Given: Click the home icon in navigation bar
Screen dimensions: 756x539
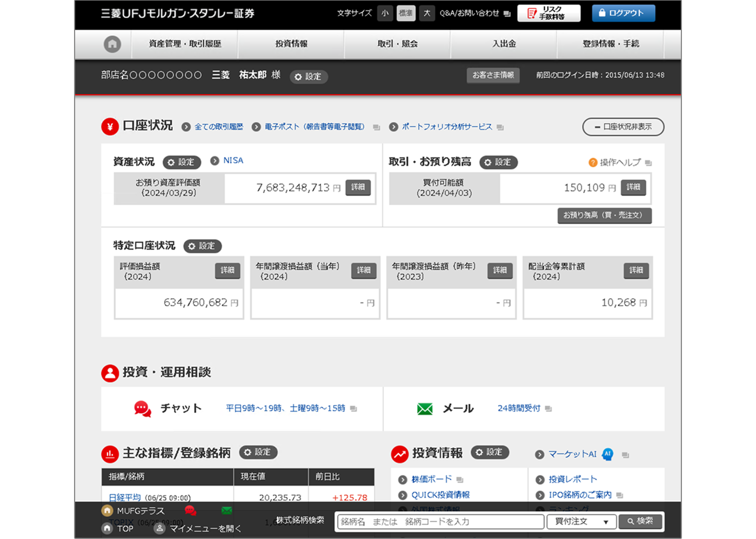Looking at the screenshot, I should coord(112,44).
